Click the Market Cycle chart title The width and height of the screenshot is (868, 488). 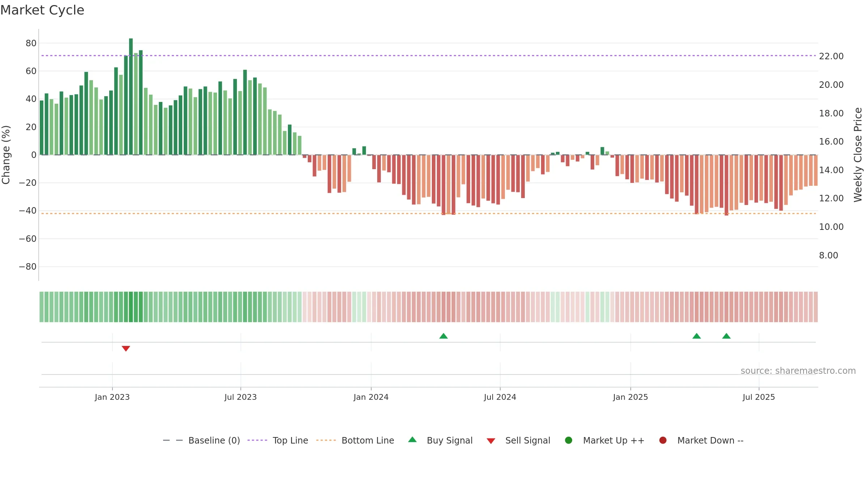[x=42, y=10]
